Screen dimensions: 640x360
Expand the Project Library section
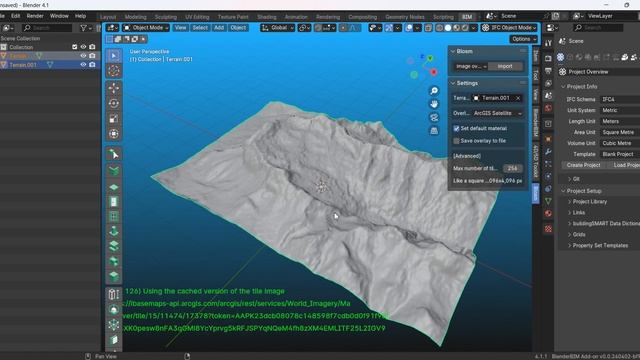coord(570,202)
